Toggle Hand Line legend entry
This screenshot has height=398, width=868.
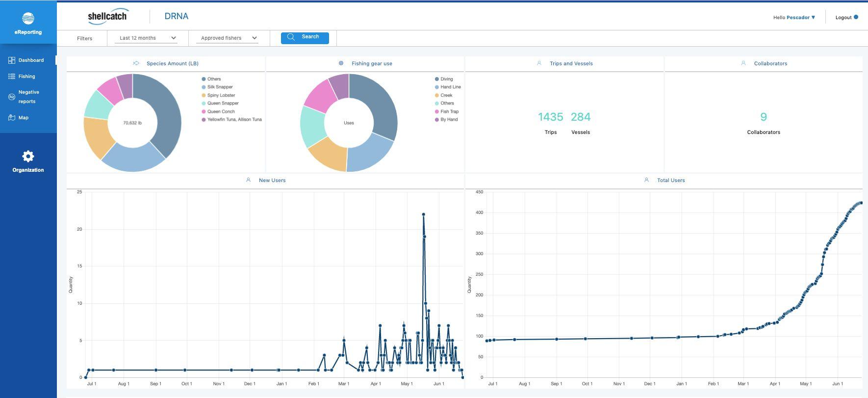click(x=448, y=87)
